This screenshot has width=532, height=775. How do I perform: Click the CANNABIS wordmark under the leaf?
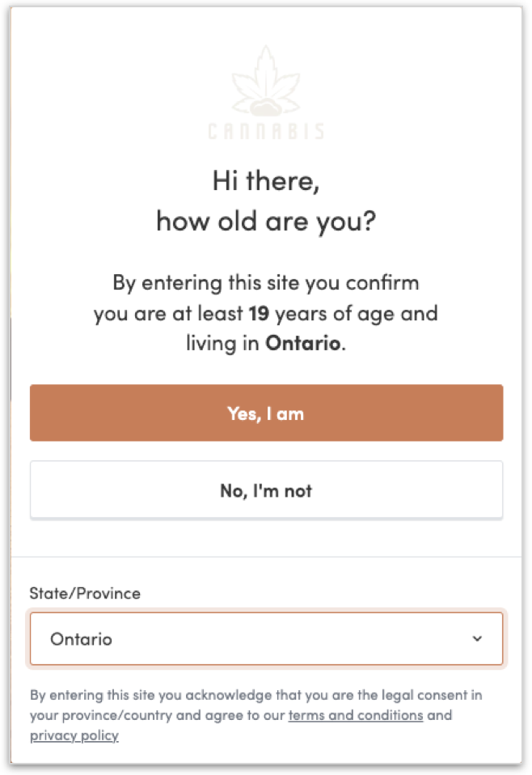click(x=266, y=131)
